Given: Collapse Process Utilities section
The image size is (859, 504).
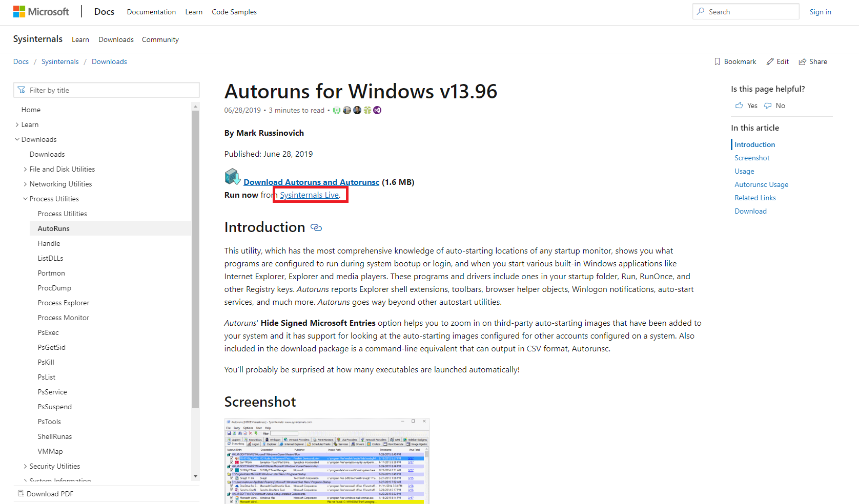Looking at the screenshot, I should pyautogui.click(x=25, y=199).
